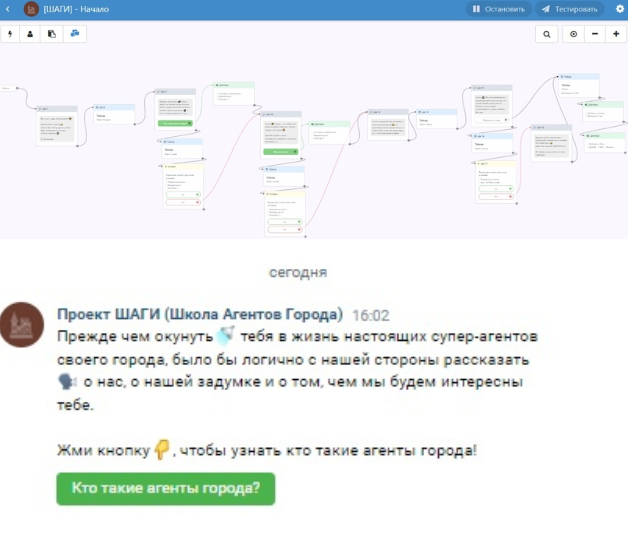Click the person icon in the toolbar
The width and height of the screenshot is (641, 537).
(x=30, y=34)
